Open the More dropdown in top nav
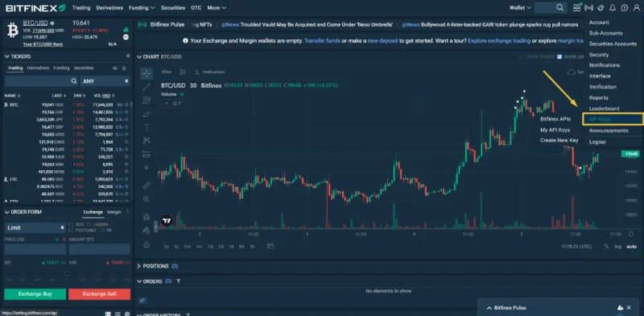 [217, 7]
